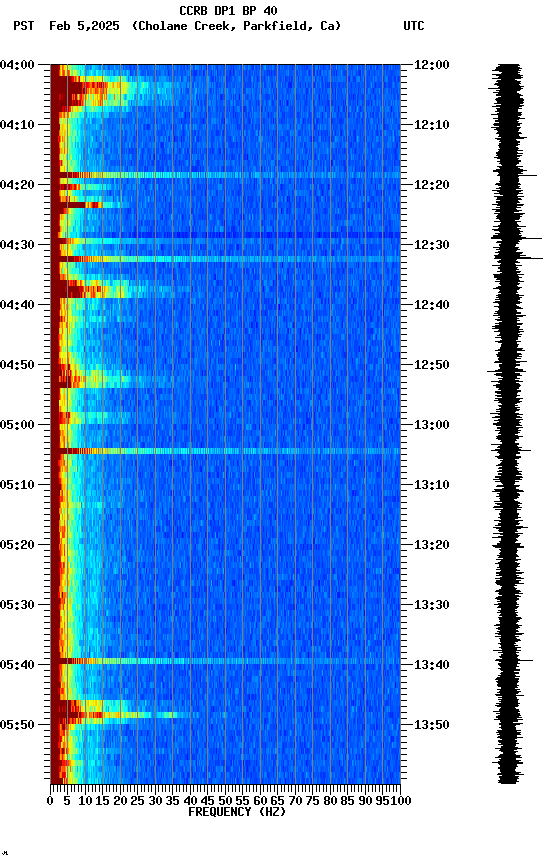
Task: Click the "60" frequency axis label
Action: click(260, 802)
